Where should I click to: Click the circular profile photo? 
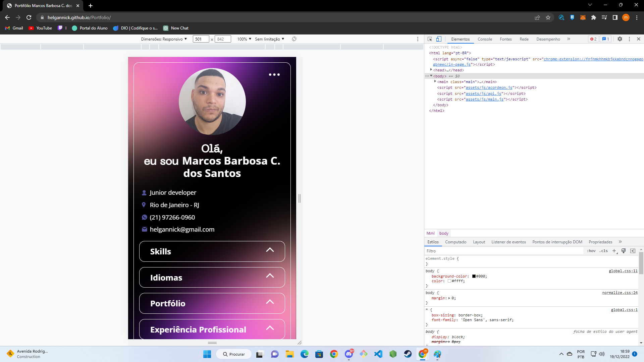[212, 102]
